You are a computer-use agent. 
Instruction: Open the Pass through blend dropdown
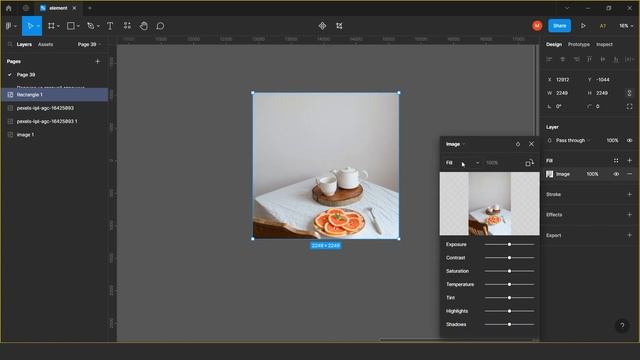573,140
